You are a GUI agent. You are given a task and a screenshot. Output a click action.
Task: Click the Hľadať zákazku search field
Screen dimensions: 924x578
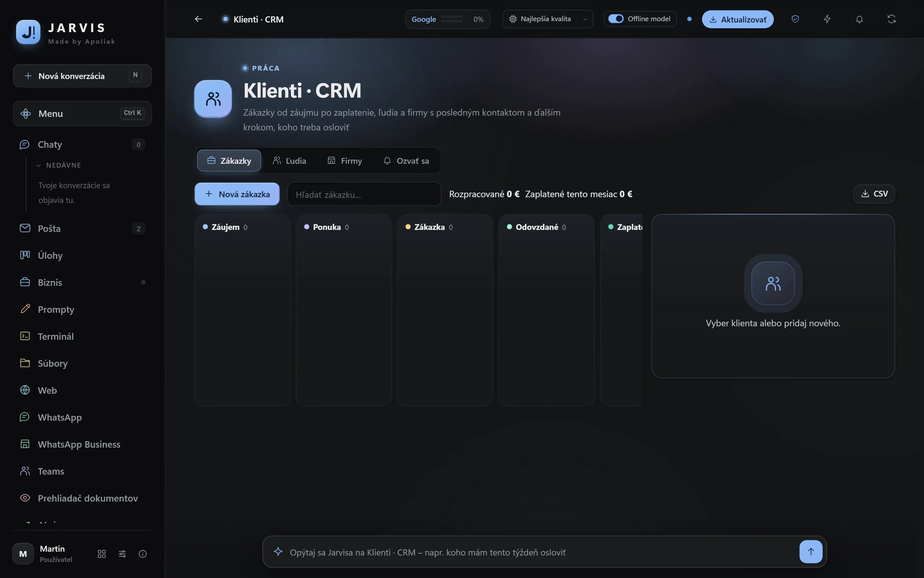point(364,194)
